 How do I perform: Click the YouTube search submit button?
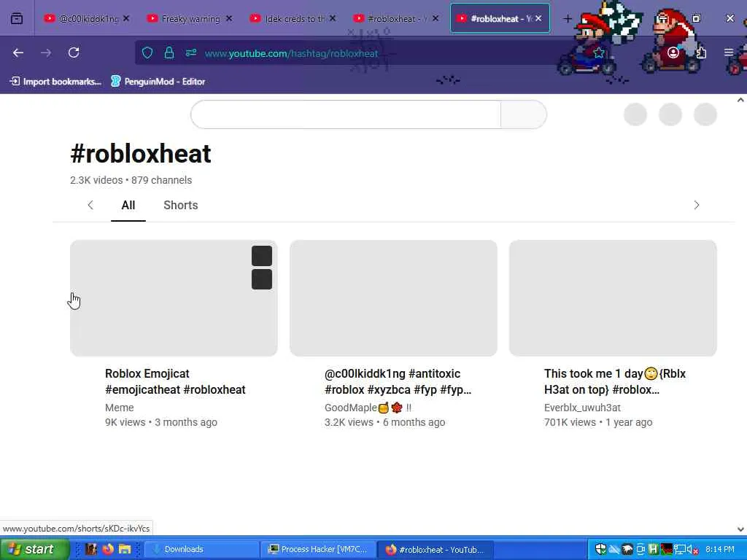pyautogui.click(x=524, y=114)
